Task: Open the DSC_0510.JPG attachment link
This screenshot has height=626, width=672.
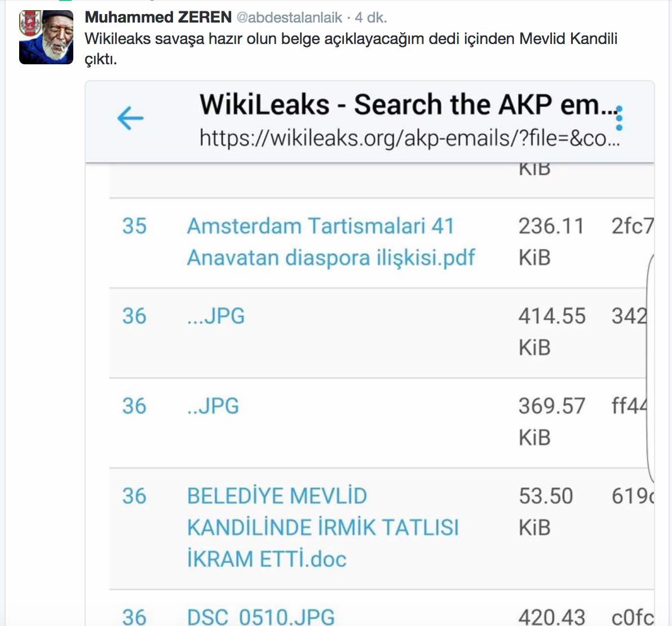Action: click(x=260, y=616)
